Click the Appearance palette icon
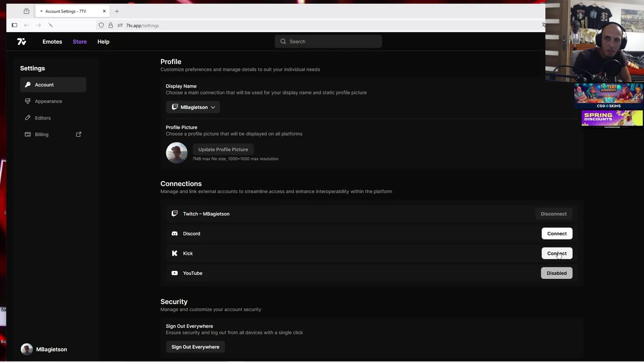Viewport: 644px width, 362px height. pos(28,101)
